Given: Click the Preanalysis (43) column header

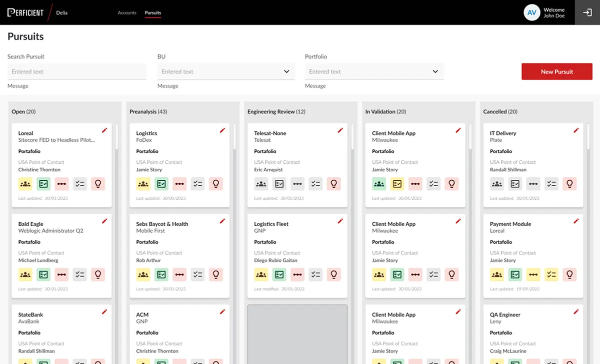Looking at the screenshot, I should click(x=148, y=112).
